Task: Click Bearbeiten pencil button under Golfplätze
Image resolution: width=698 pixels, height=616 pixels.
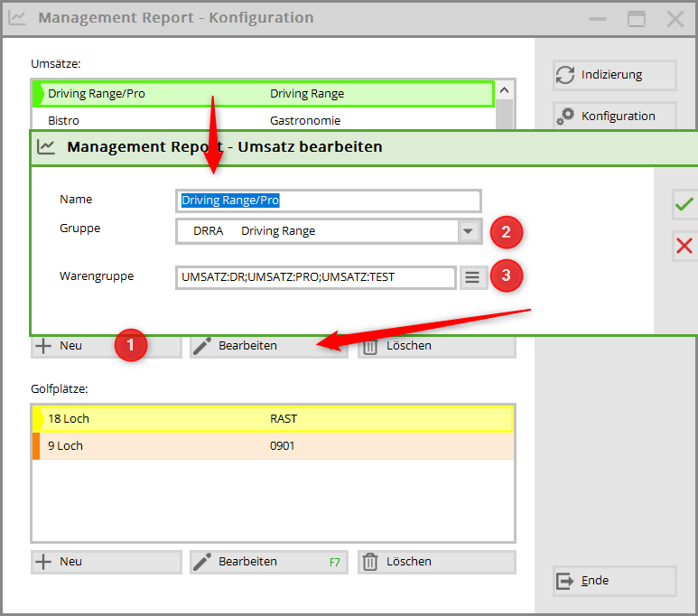Action: click(268, 562)
